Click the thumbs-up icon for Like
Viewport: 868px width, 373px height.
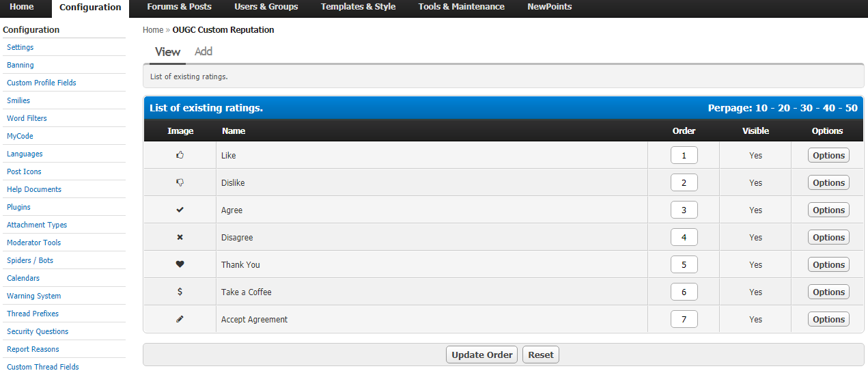click(180, 155)
